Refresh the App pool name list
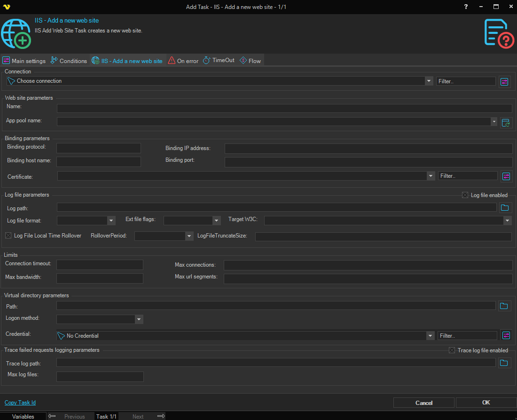The height and width of the screenshot is (420, 517). coord(505,123)
